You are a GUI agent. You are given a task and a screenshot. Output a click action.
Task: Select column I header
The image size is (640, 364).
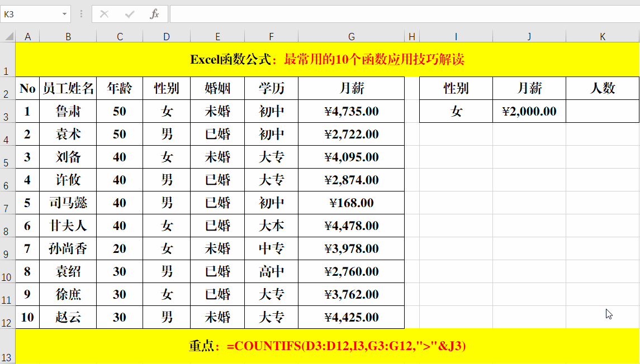point(456,37)
